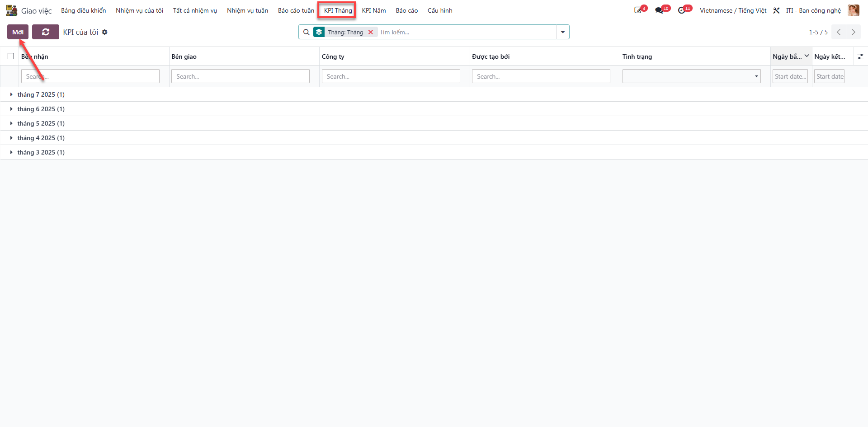Open Nhiệm vụ của tôi menu
Screen dimensions: 868x427
139,10
